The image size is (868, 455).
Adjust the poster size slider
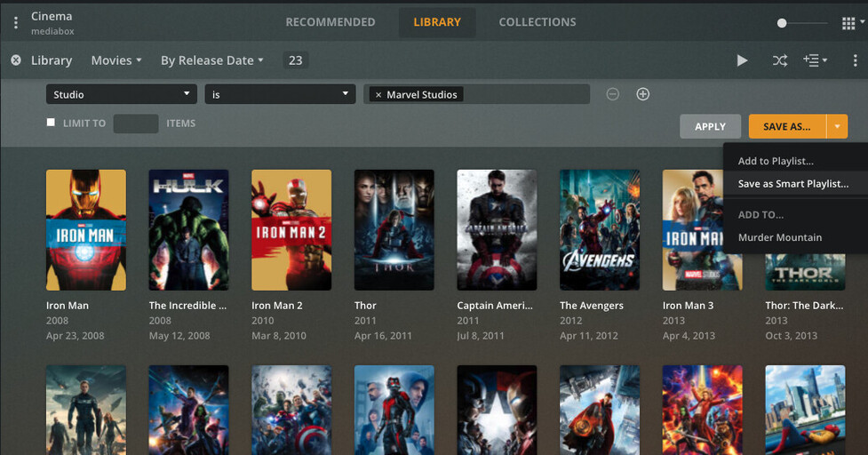point(782,23)
